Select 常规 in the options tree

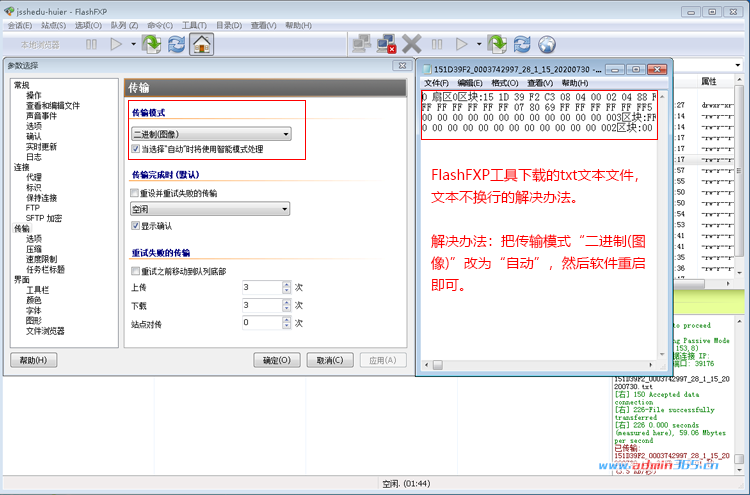(x=22, y=85)
